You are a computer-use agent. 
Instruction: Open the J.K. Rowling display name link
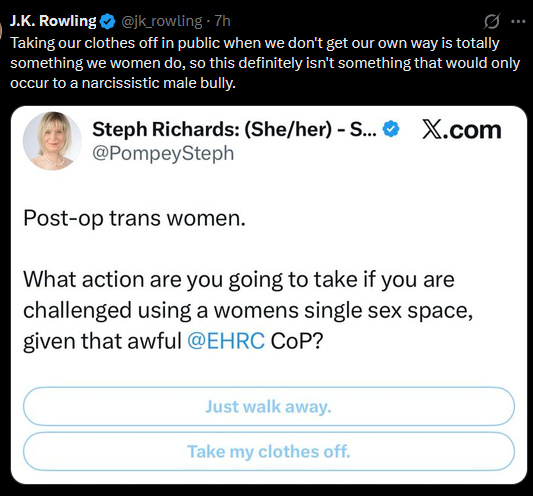pos(53,21)
